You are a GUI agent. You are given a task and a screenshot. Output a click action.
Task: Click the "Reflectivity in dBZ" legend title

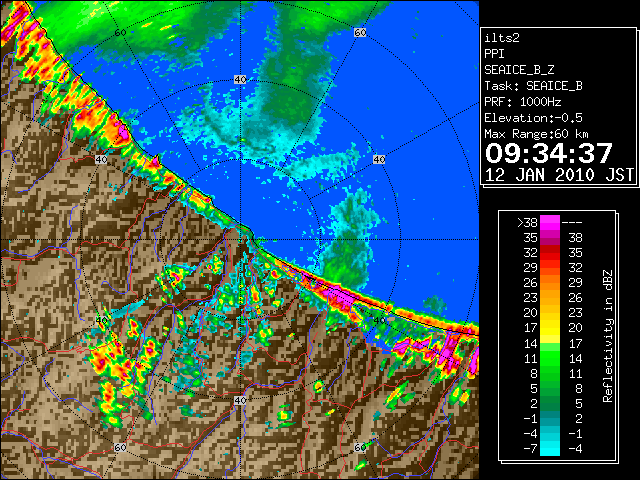[x=607, y=336]
